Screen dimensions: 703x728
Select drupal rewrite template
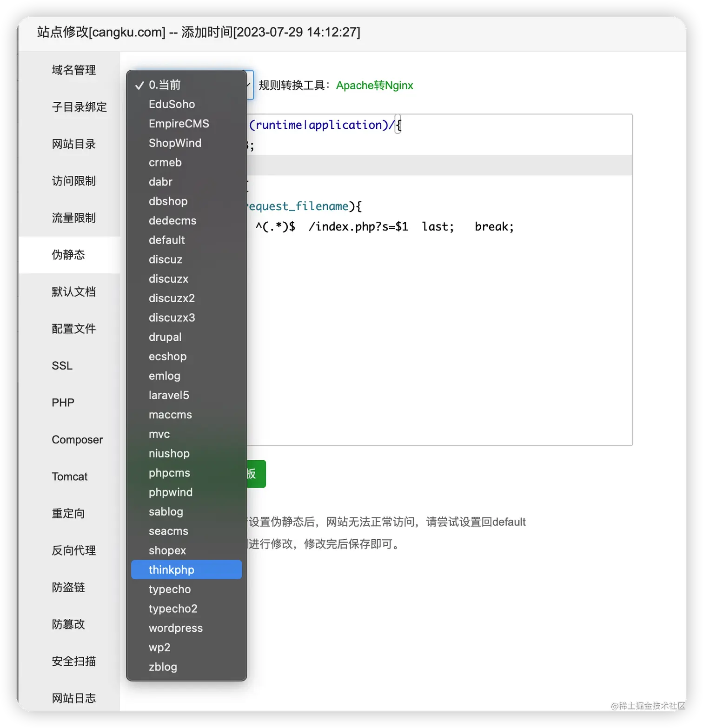click(x=186, y=337)
